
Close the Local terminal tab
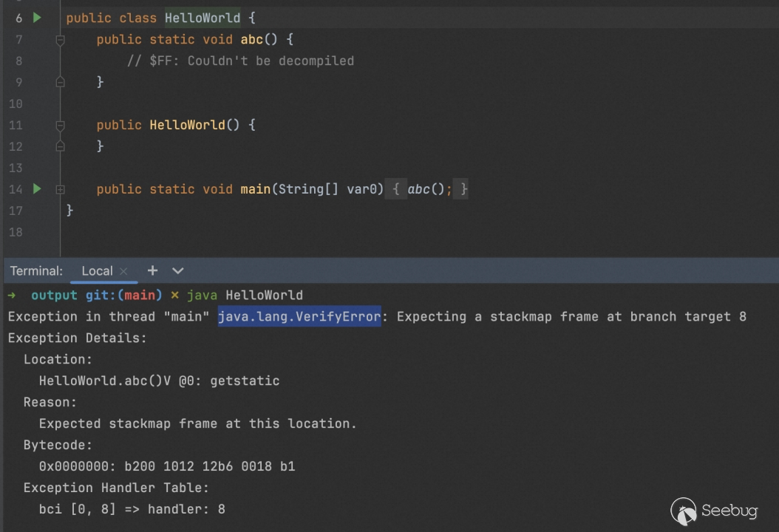click(x=123, y=271)
